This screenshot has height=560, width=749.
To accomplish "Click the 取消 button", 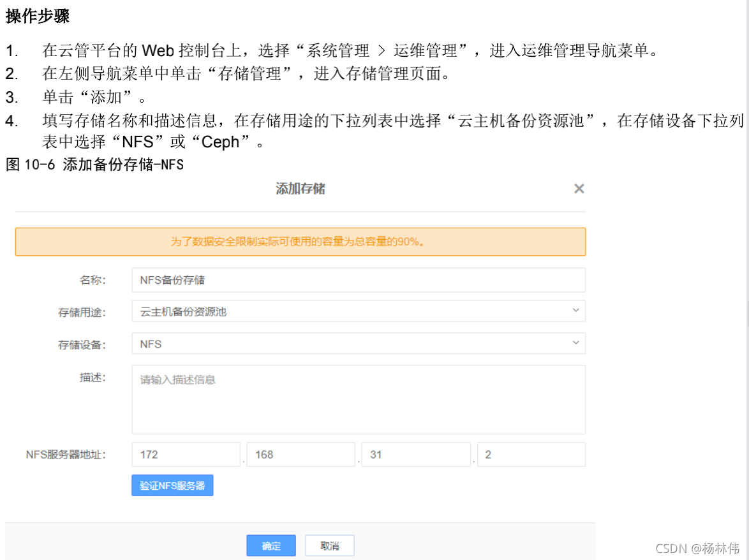I will (x=329, y=545).
